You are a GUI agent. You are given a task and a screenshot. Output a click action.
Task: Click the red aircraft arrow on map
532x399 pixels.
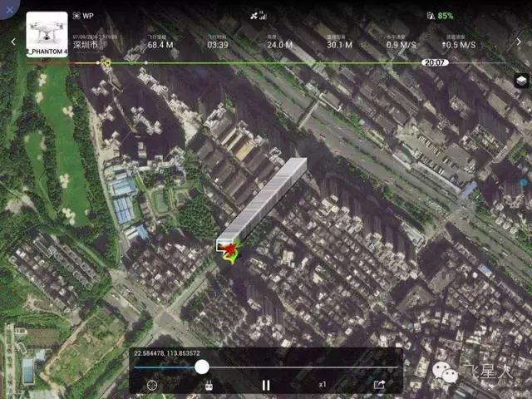[230, 249]
